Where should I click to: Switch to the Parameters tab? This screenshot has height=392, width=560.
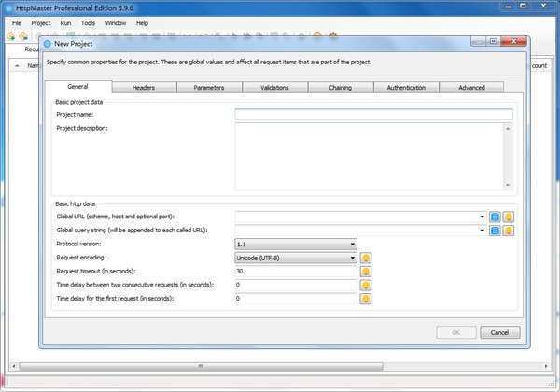pos(209,88)
